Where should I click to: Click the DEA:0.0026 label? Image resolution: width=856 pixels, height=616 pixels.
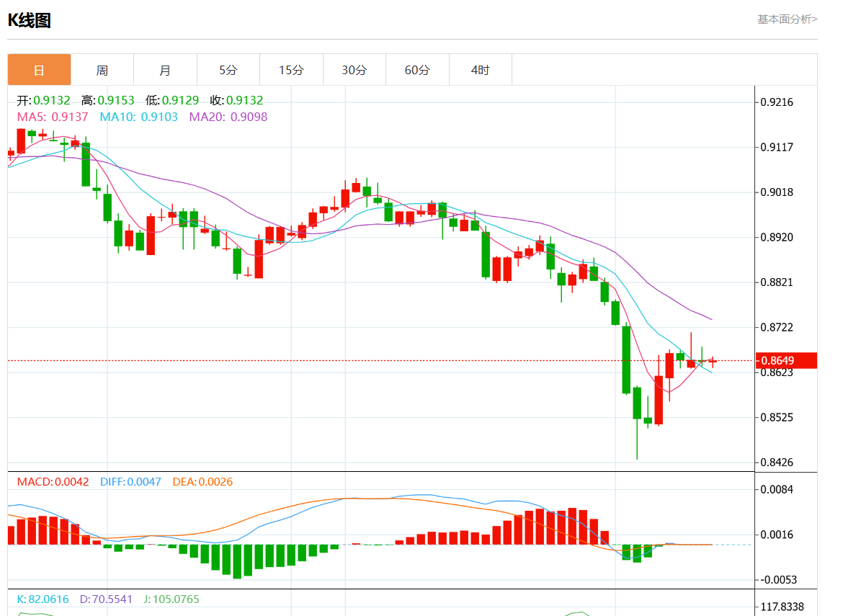click(x=202, y=482)
